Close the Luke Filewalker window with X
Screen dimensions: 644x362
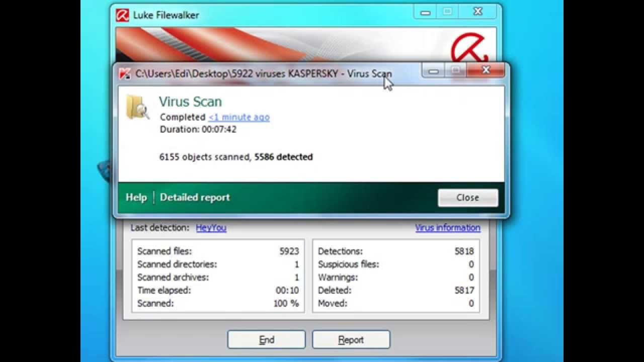point(478,12)
